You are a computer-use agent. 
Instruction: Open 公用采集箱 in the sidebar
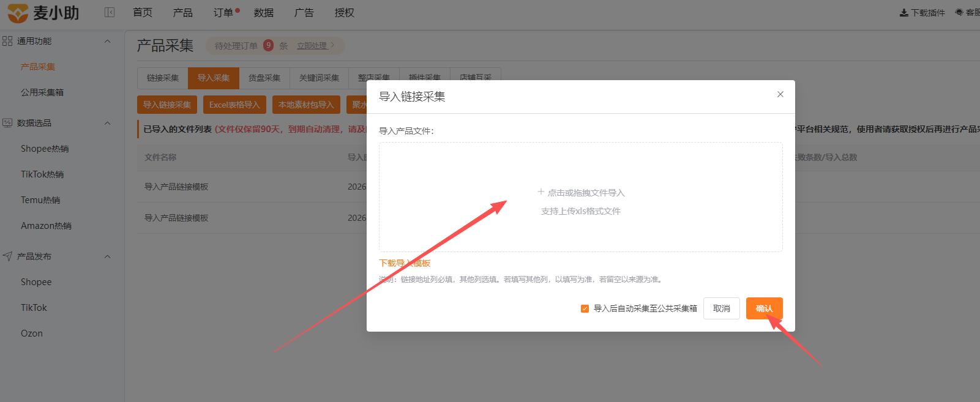(42, 92)
